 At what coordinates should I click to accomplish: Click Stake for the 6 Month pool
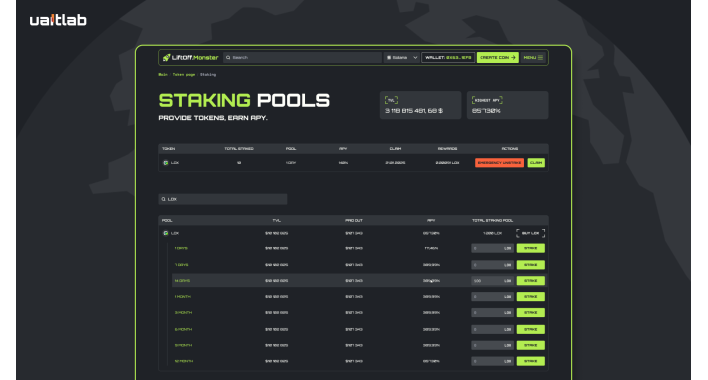[531, 329]
